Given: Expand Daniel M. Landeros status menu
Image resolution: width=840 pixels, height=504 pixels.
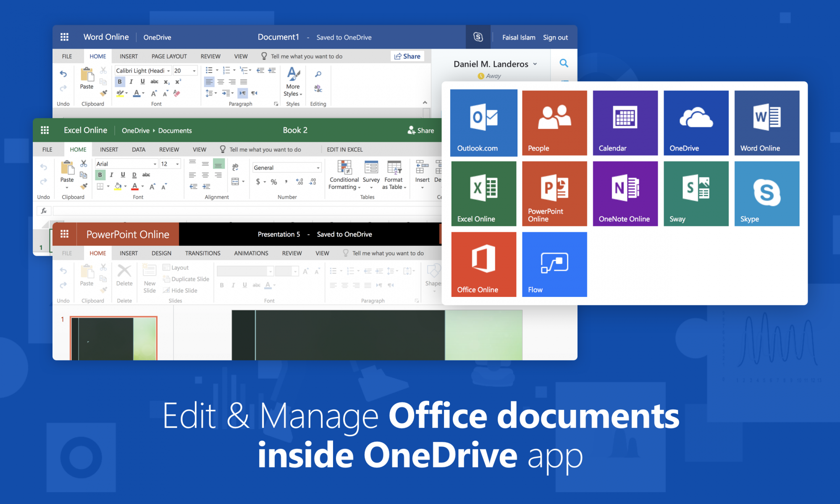Looking at the screenshot, I should pyautogui.click(x=535, y=64).
